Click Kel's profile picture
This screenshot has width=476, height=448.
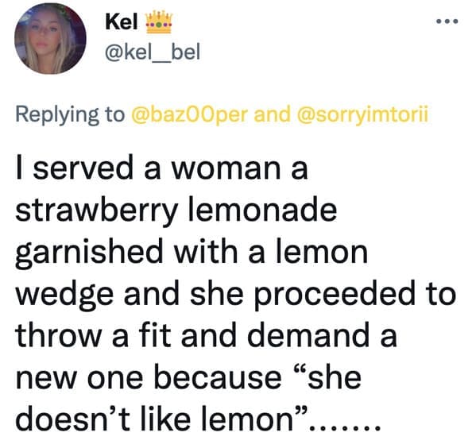pos(50,38)
